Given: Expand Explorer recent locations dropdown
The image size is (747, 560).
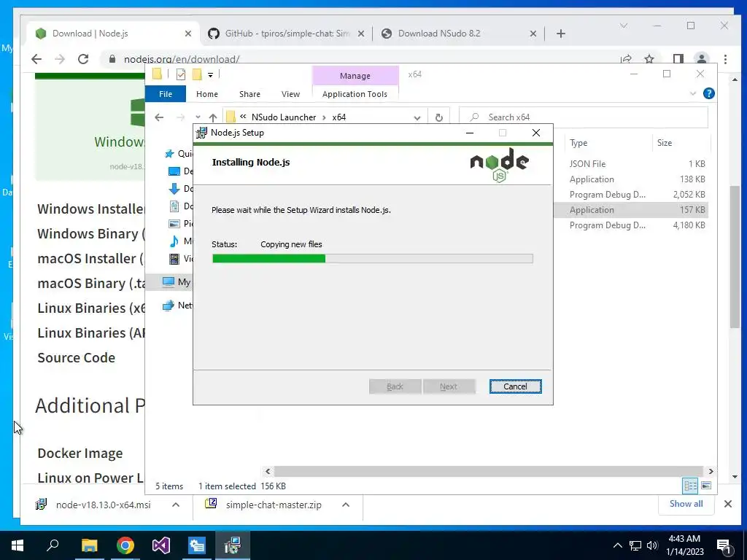Looking at the screenshot, I should click(198, 117).
